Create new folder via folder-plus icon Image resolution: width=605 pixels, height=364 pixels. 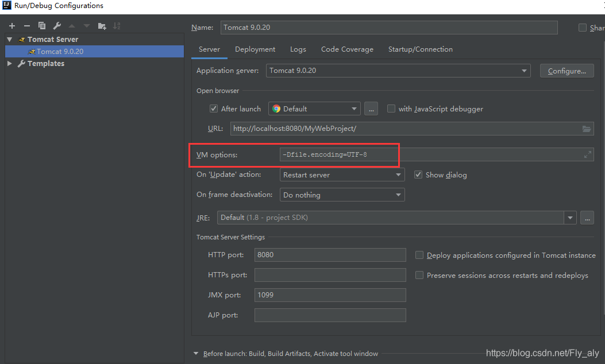tap(102, 26)
